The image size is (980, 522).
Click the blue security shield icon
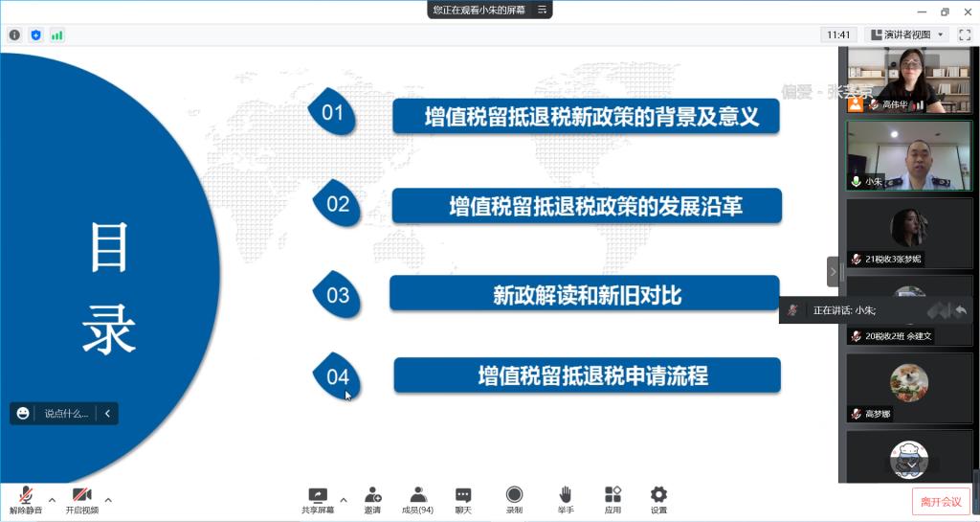(35, 35)
